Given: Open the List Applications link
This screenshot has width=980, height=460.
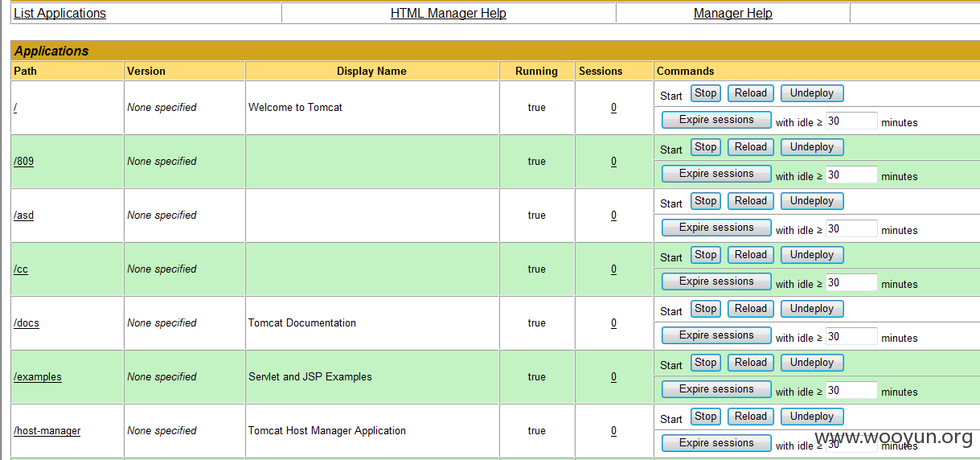Looking at the screenshot, I should 59,14.
